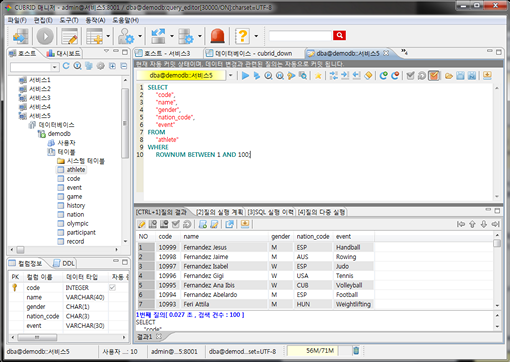
Task: Open dropdown arrow next to add table icon
Action: point(108,36)
